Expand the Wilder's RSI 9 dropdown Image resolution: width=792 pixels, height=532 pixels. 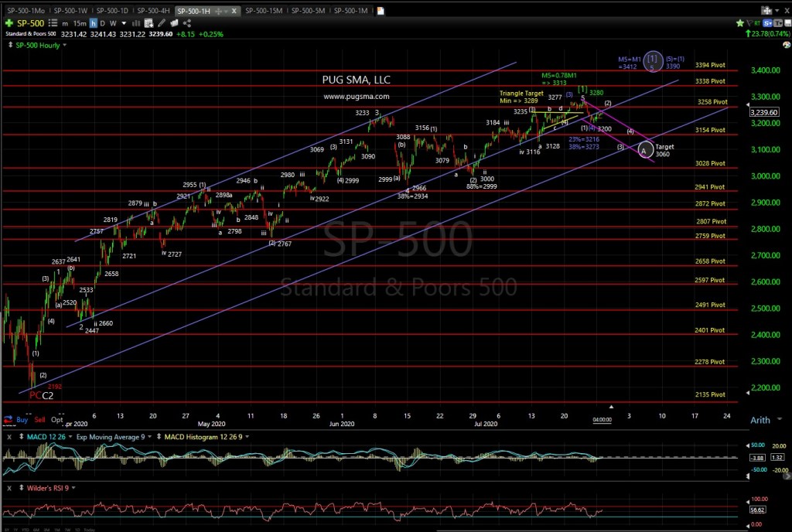[73, 488]
